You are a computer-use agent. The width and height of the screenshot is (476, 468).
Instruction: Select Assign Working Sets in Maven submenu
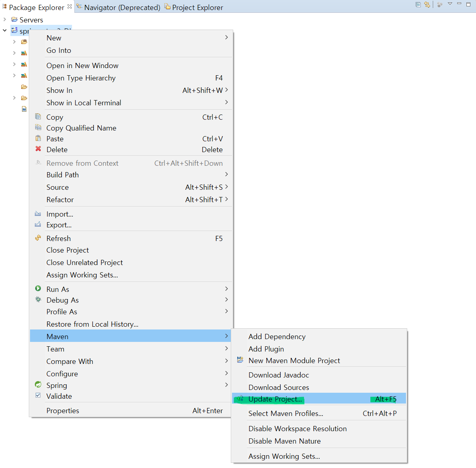click(319, 456)
